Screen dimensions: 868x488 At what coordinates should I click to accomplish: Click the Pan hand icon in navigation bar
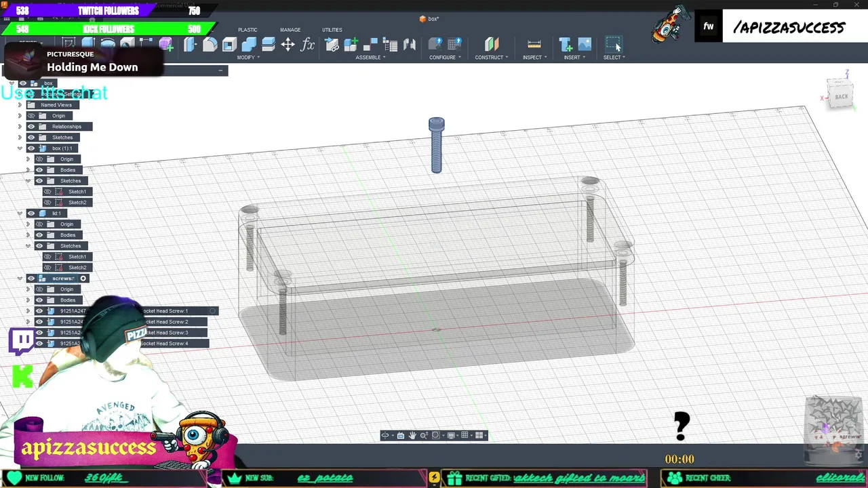[x=412, y=435]
